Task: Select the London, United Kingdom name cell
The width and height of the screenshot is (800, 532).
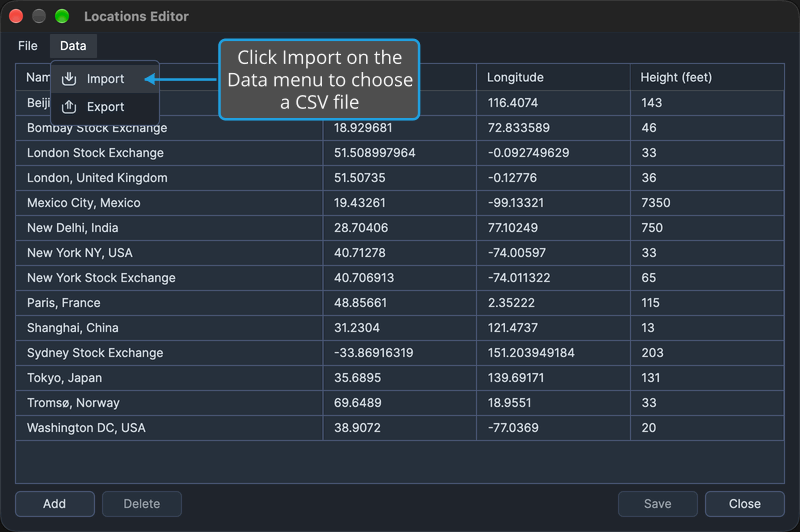Action: tap(169, 178)
